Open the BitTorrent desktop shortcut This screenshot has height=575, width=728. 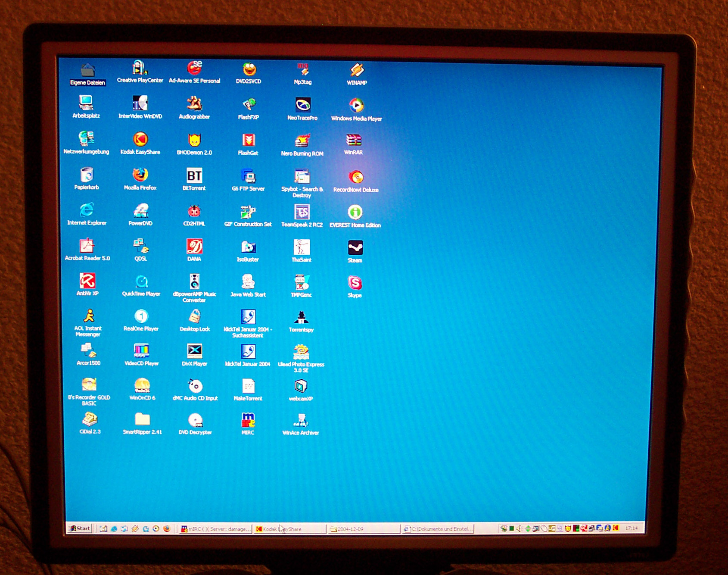(x=194, y=176)
